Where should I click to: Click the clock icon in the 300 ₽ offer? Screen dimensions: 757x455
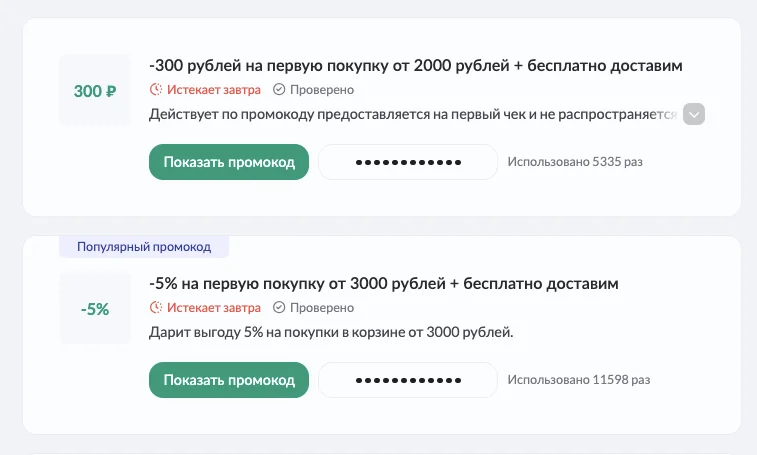click(x=156, y=90)
